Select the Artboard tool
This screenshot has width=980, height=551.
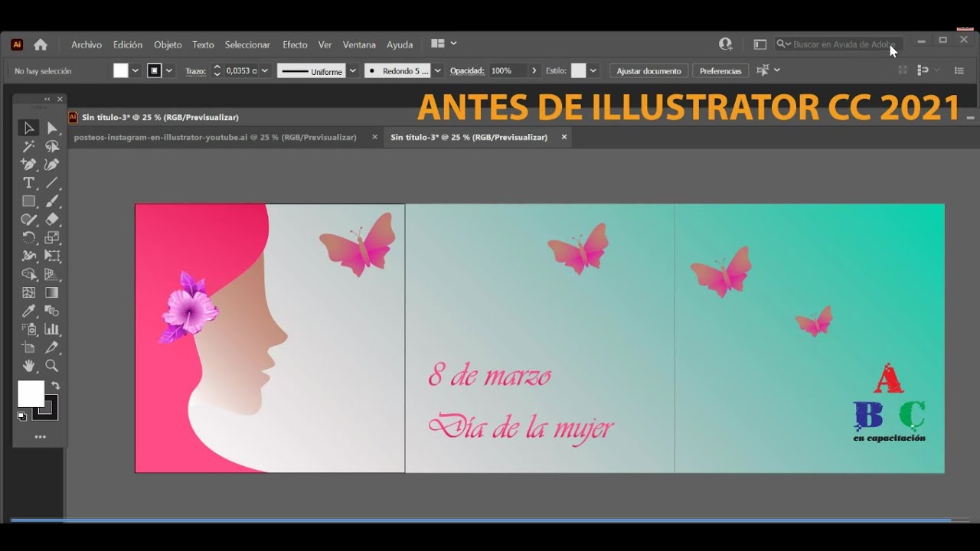point(28,347)
